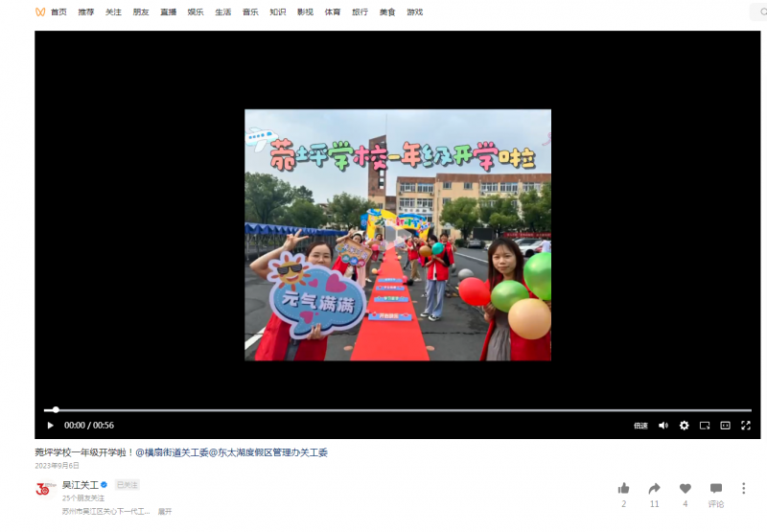Select the 娱乐 category tab
Viewport: 767px width, 532px height.
pos(196,12)
